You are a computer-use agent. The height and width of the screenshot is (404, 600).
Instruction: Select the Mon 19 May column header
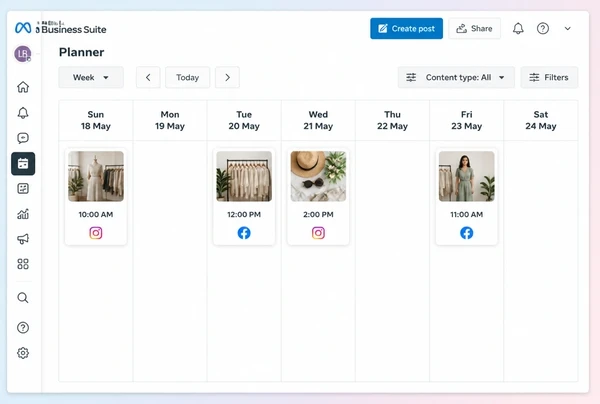click(170, 120)
